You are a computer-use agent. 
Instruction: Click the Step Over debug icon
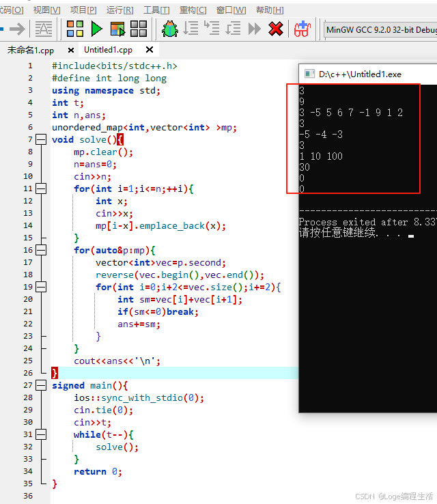tap(191, 28)
